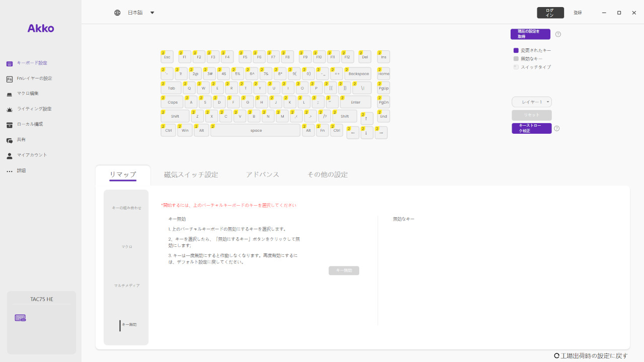The image size is (644, 362).
Task: Open マクロ編集 macro editor icon
Action: [x=10, y=94]
